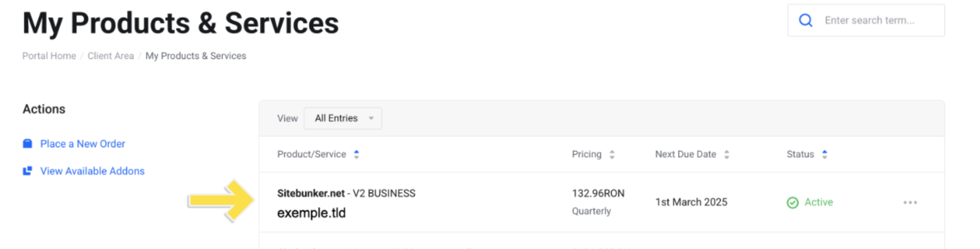Open the Sitebunker.net V2 BUSINESS service row
980x249 pixels.
602,202
